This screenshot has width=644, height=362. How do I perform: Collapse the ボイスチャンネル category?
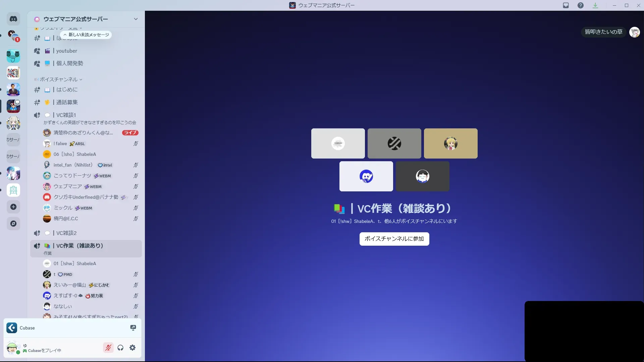pyautogui.click(x=59, y=79)
